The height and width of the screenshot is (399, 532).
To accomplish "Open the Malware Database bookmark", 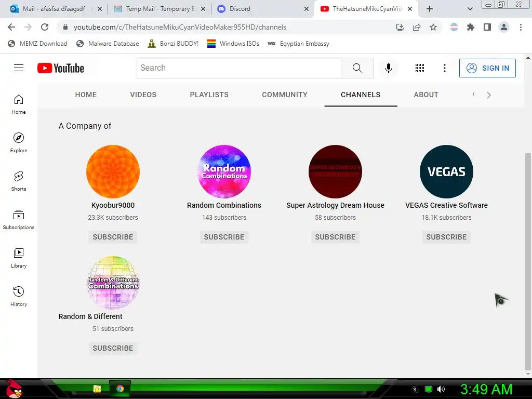I will 108,44.
